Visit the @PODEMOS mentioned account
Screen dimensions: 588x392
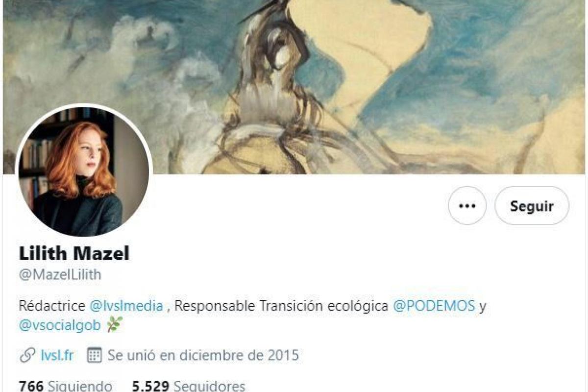pyautogui.click(x=434, y=306)
